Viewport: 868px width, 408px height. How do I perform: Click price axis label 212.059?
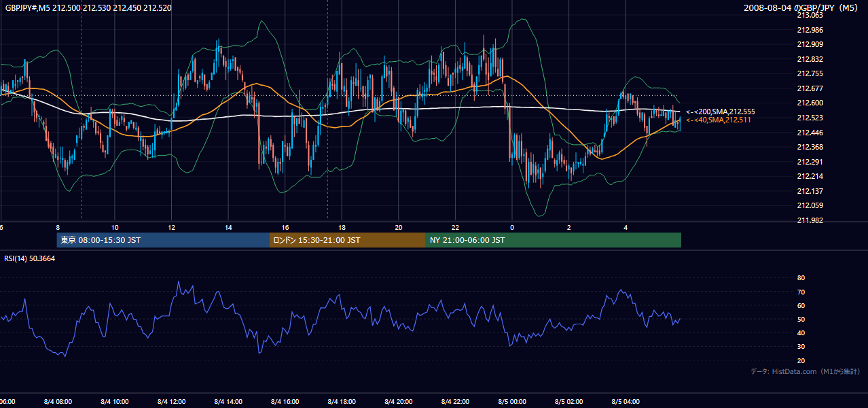[810, 205]
